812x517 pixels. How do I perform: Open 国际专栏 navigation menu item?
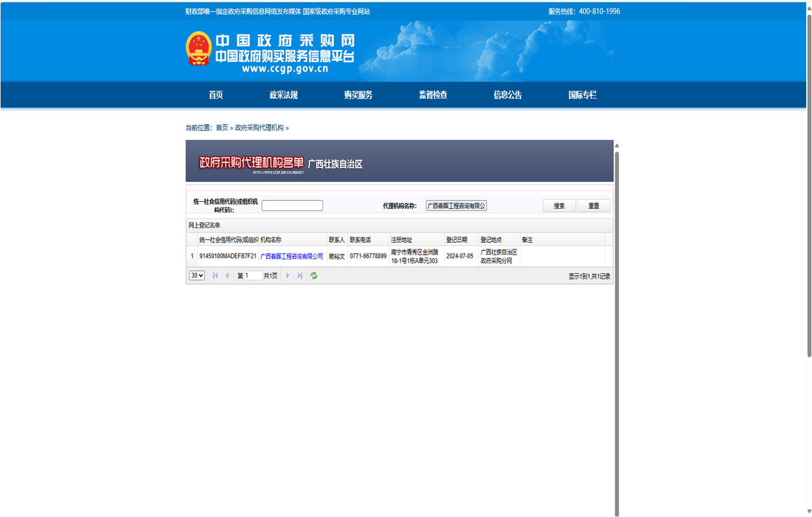coord(582,95)
